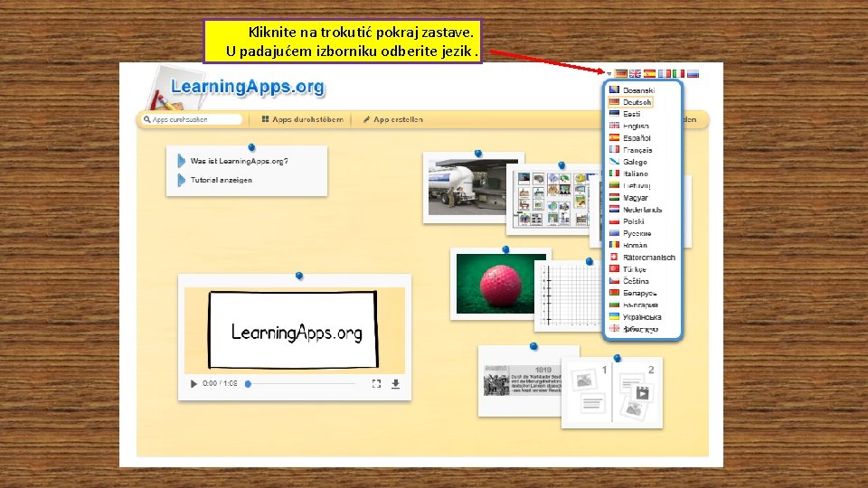Image resolution: width=868 pixels, height=488 pixels.
Task: Choose Türkçe from the language list
Action: click(627, 269)
